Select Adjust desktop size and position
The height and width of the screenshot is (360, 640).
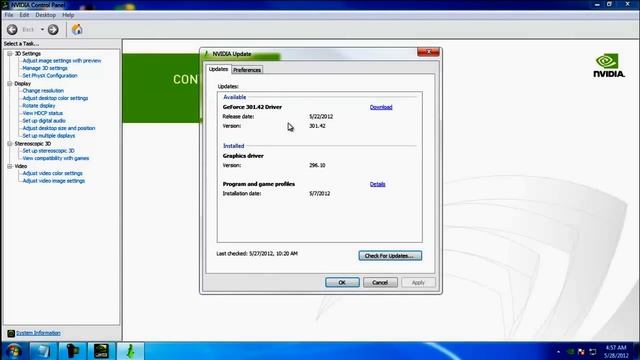point(59,128)
